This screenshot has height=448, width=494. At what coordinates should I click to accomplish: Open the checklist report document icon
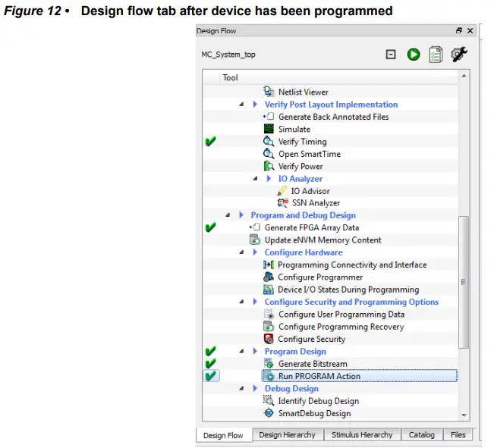point(436,55)
